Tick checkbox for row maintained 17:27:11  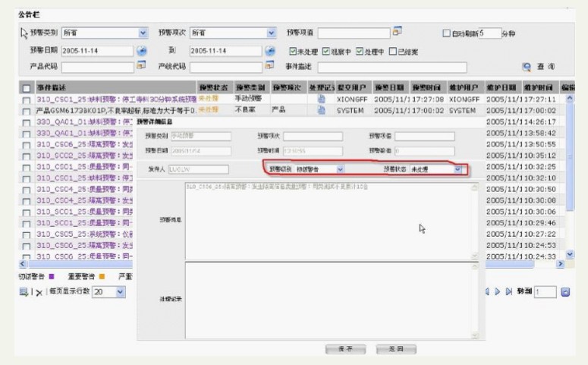click(27, 100)
